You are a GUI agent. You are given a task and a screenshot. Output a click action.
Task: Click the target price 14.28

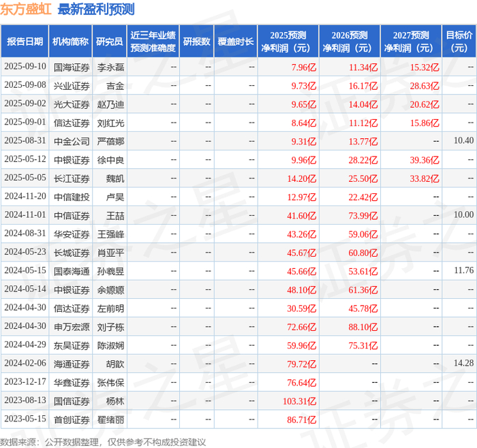tap(463, 363)
